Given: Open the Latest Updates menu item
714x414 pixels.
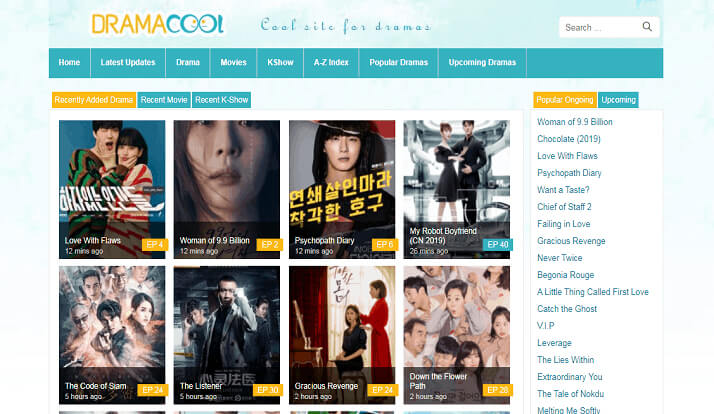Looking at the screenshot, I should (128, 62).
